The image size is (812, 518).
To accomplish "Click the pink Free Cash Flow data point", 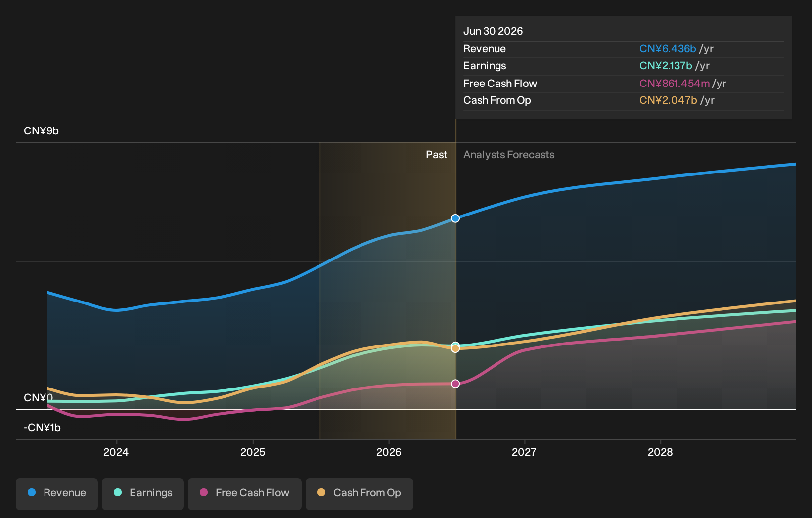I will (455, 384).
